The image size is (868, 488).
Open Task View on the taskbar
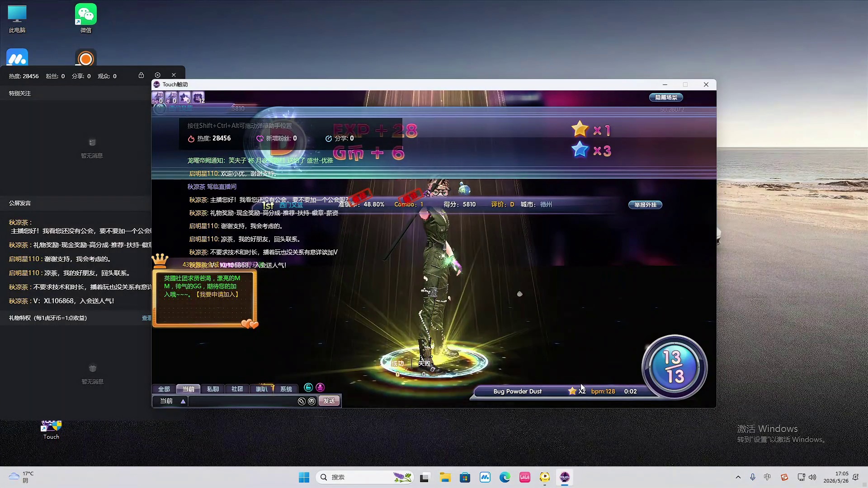(x=424, y=477)
